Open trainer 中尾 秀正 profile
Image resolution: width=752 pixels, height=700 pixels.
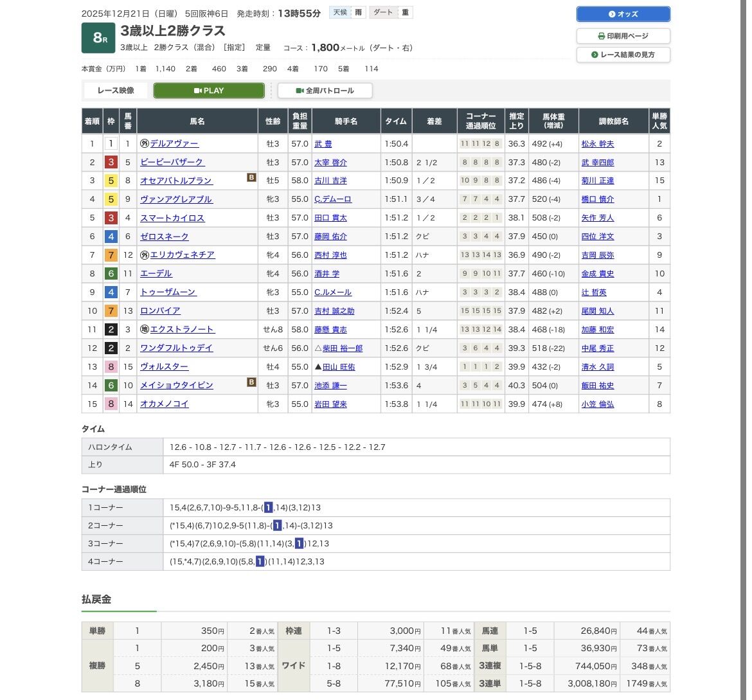(598, 348)
